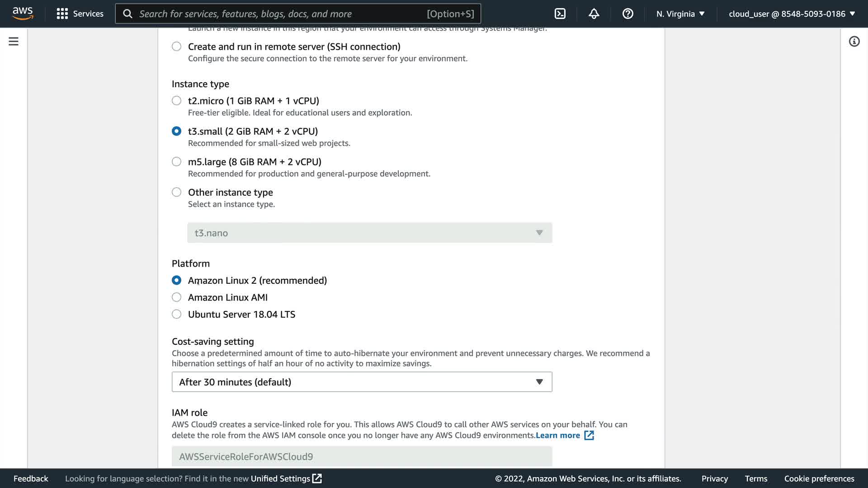Open the notifications bell
868x488 pixels.
click(594, 14)
